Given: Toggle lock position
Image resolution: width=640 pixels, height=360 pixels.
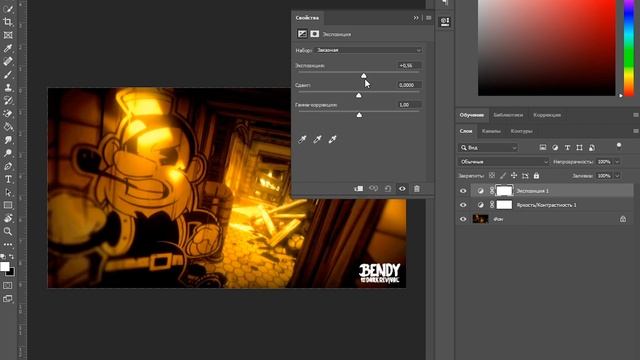Looking at the screenshot, I should click(514, 176).
